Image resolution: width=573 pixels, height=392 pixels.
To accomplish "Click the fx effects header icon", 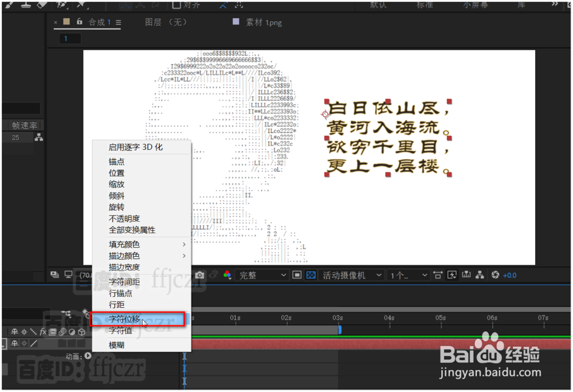I will point(43,332).
